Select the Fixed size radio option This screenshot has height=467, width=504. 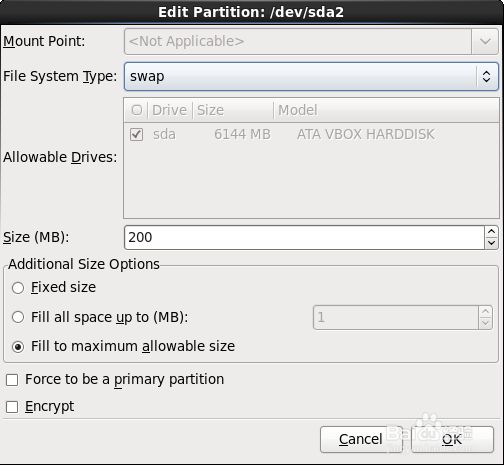pos(18,288)
